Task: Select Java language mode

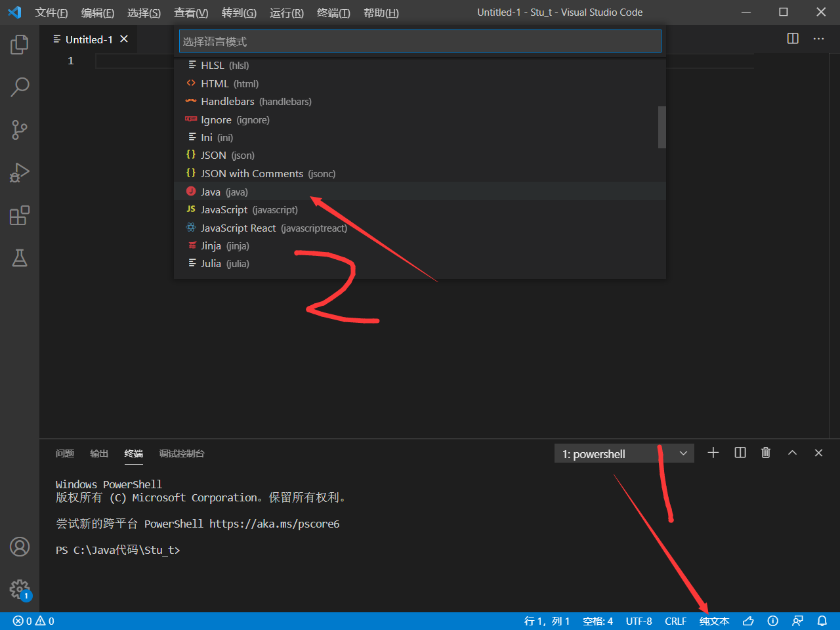Action: click(x=420, y=191)
